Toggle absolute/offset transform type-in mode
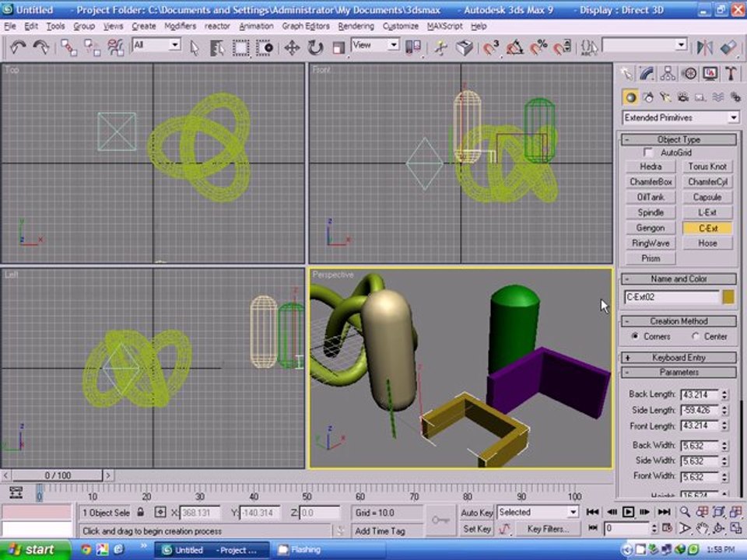 (160, 513)
